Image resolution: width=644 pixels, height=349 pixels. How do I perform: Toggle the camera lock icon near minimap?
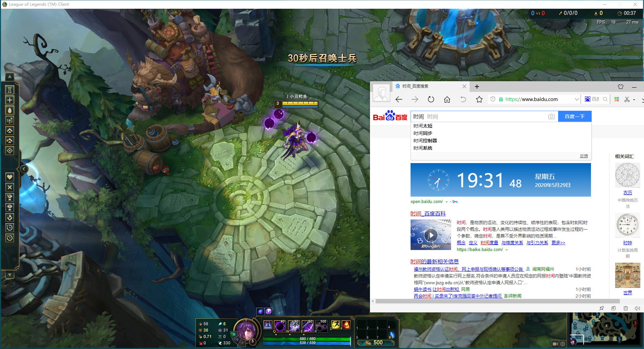pos(555,344)
